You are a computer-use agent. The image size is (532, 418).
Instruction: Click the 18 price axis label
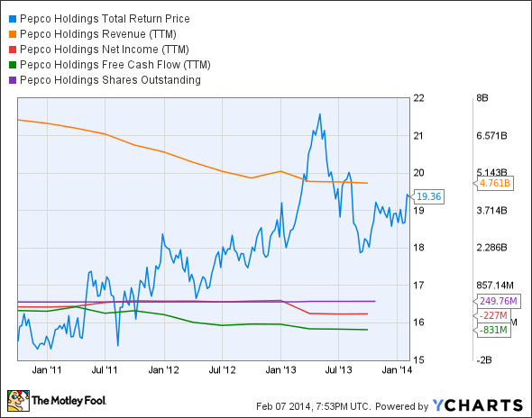pyautogui.click(x=418, y=248)
